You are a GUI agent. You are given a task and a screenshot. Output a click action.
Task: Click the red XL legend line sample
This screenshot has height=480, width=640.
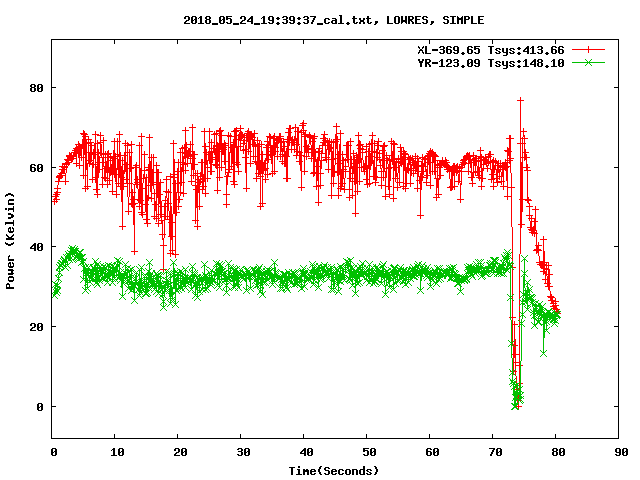(588, 50)
